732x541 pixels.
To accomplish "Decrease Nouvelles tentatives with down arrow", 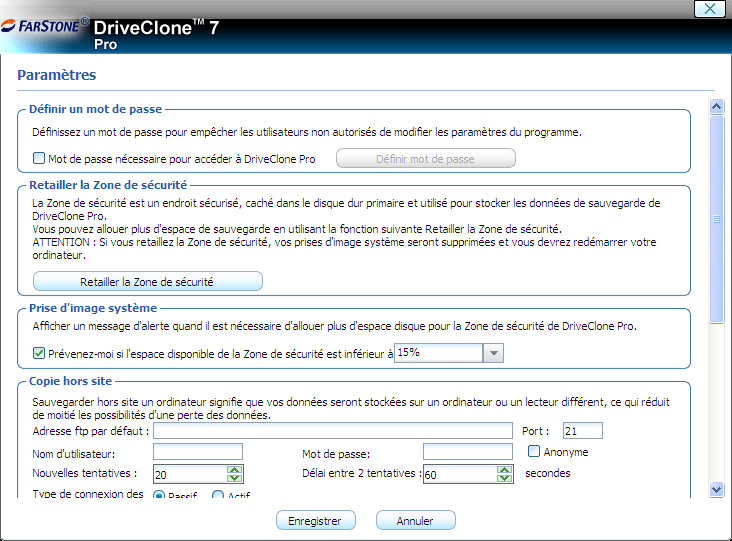I will [x=234, y=478].
